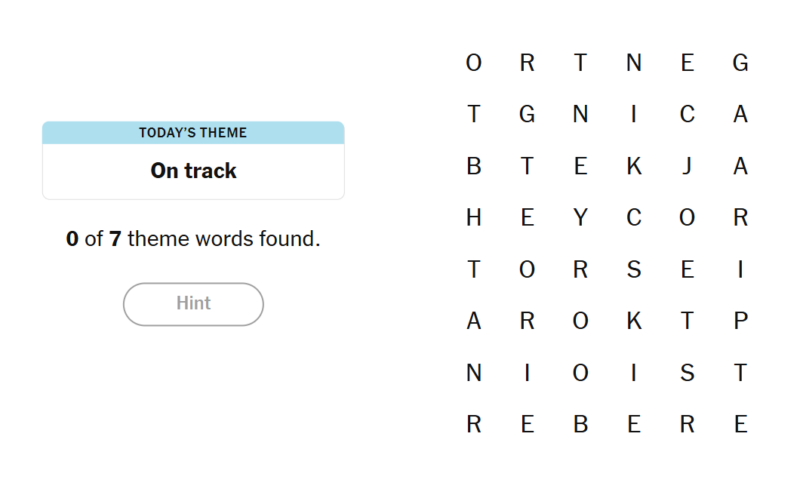Select the letter S between R and E
800x495 pixels.
coord(633,270)
